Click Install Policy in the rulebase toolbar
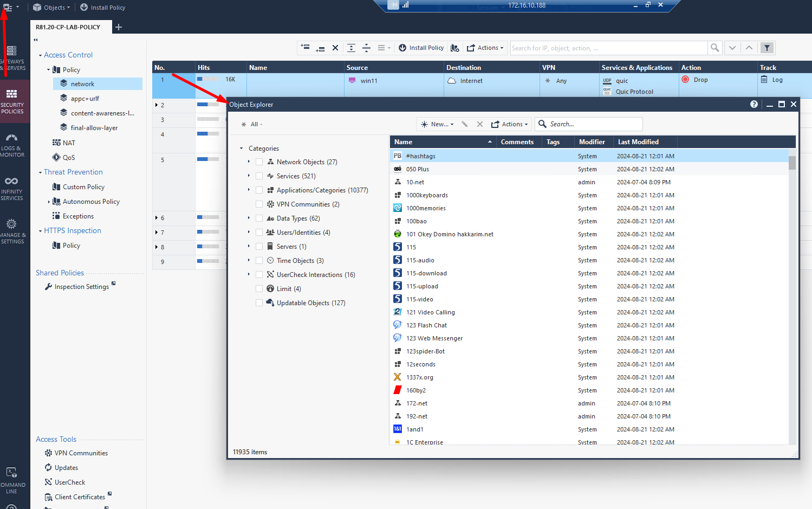 (421, 48)
